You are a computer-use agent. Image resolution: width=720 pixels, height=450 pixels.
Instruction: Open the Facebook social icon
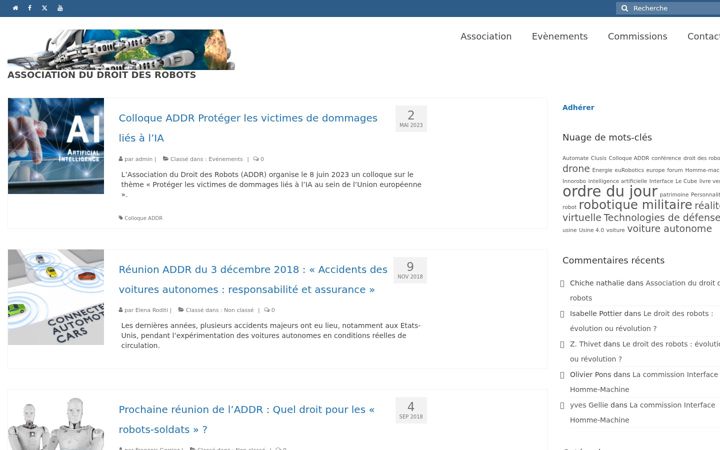tap(30, 8)
